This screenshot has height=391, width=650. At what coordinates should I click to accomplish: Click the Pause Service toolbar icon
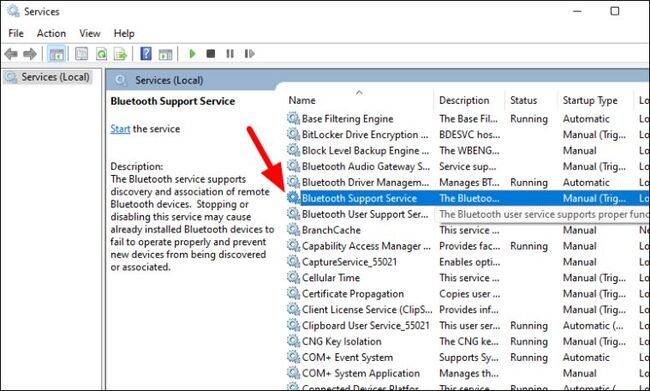click(x=230, y=53)
